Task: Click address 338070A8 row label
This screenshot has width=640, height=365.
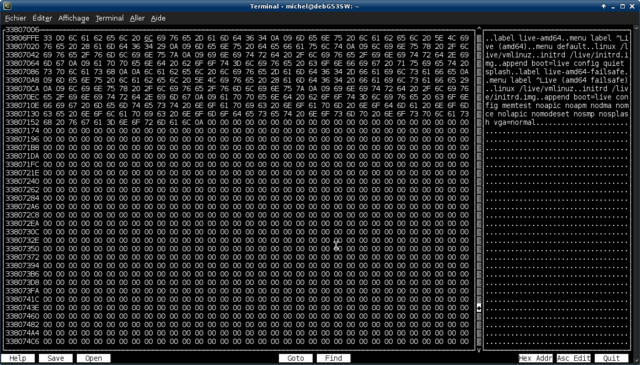Action: (x=22, y=80)
